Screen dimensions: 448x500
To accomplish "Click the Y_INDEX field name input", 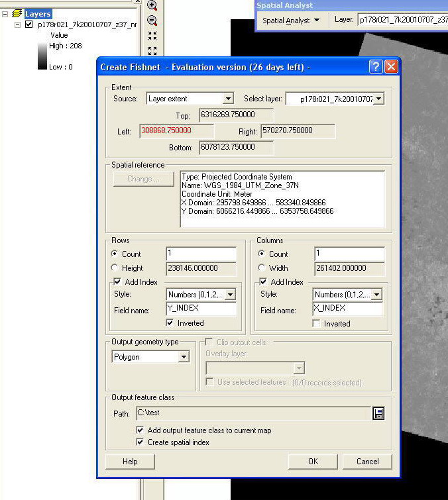I will [x=201, y=309].
